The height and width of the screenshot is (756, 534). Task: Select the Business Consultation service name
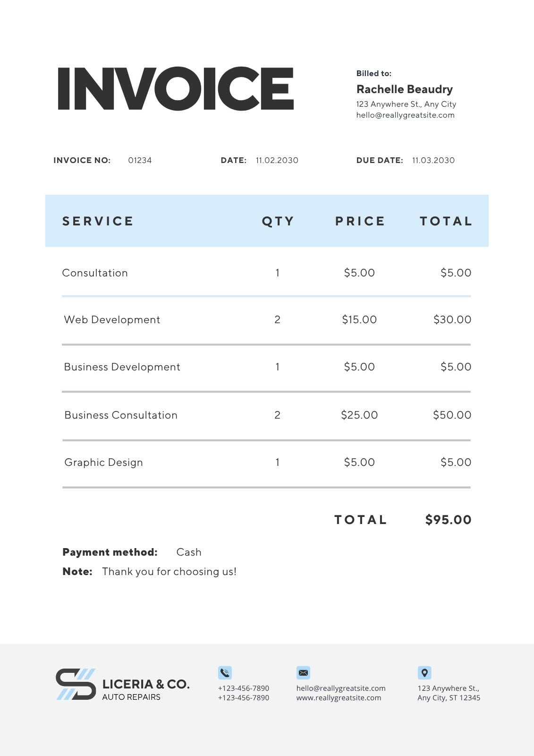point(121,415)
